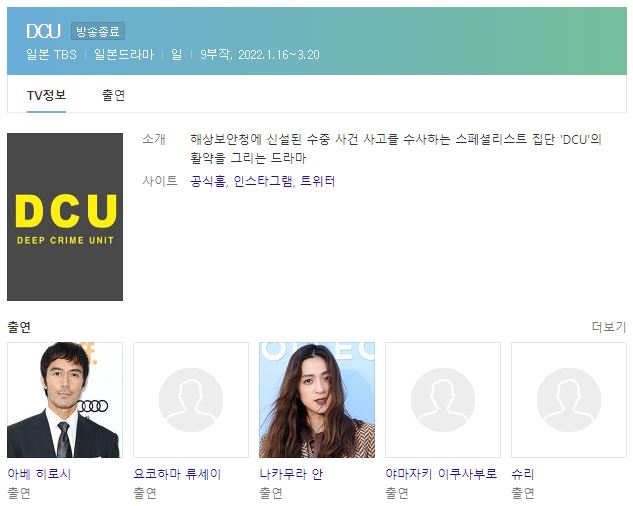Open the 요코하마 류세이 name link

pyautogui.click(x=177, y=473)
